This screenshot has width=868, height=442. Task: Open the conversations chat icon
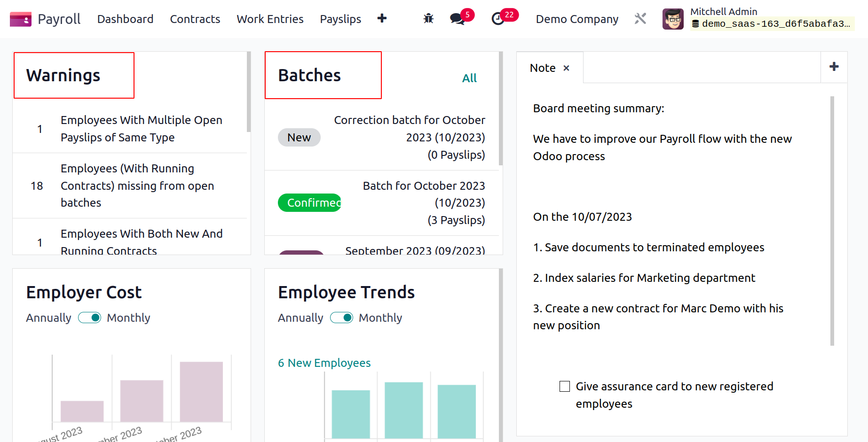[x=457, y=19]
